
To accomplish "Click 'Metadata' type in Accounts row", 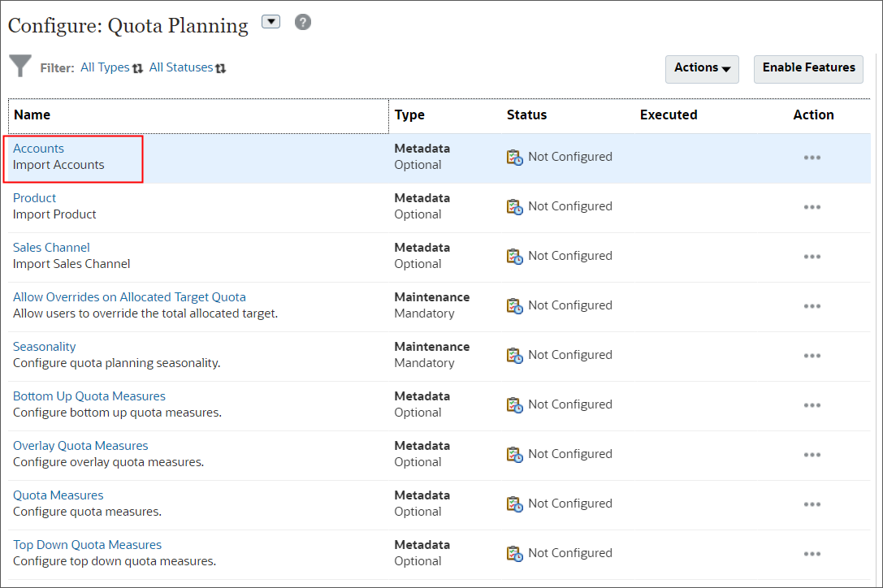I will click(x=422, y=149).
